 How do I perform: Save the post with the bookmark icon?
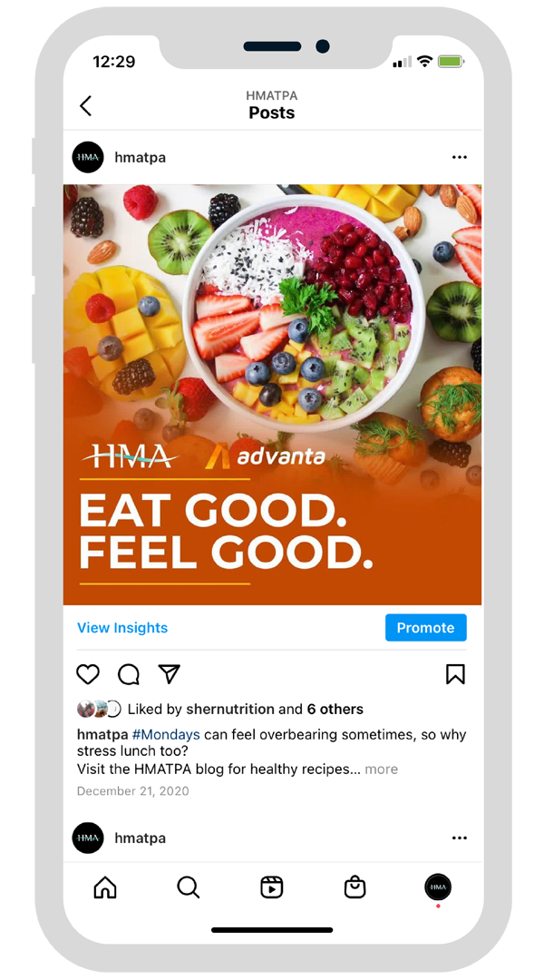tap(455, 674)
